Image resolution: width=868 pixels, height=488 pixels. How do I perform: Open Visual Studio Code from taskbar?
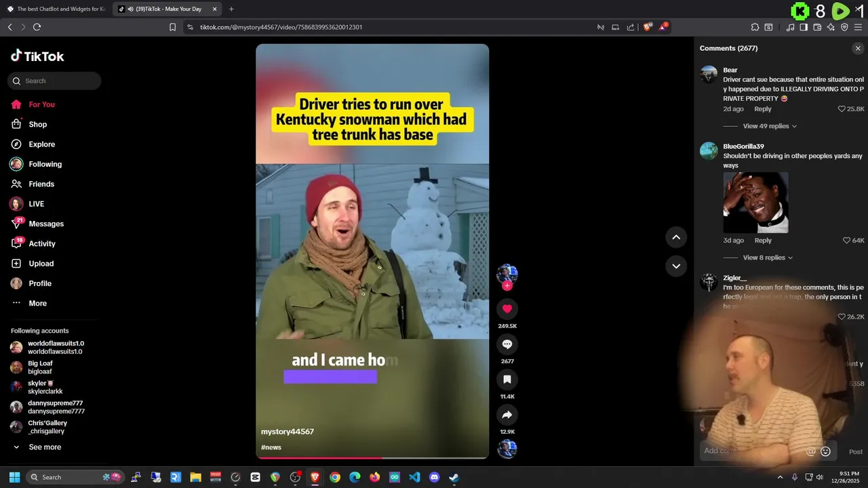[x=414, y=477]
